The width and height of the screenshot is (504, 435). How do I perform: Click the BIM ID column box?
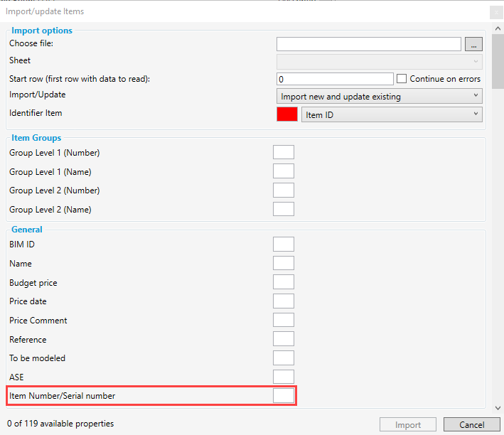tap(284, 245)
